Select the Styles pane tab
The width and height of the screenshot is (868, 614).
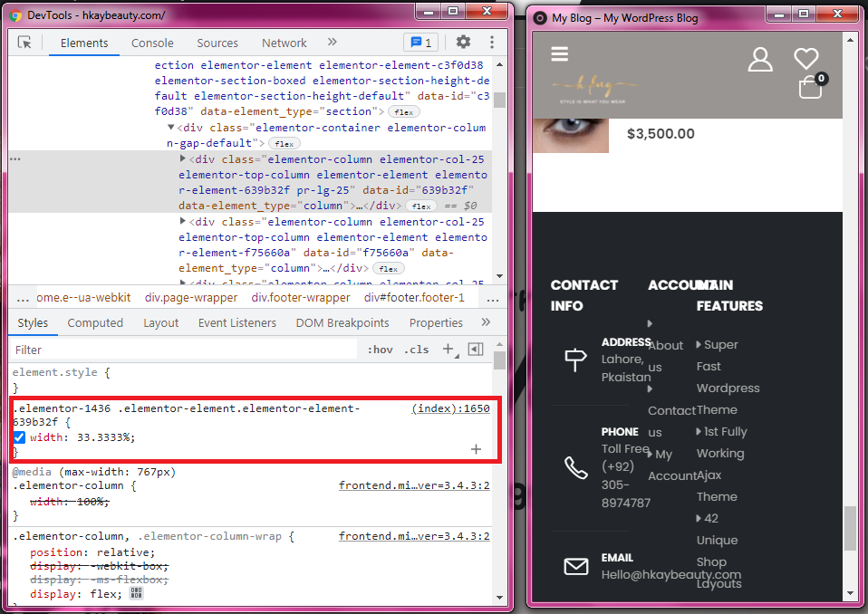(x=33, y=323)
